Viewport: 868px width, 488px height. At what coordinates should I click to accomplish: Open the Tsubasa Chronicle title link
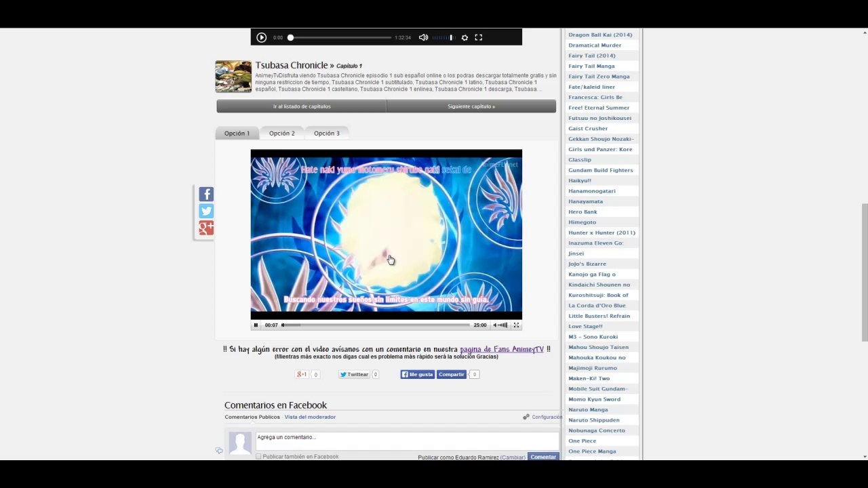click(292, 65)
